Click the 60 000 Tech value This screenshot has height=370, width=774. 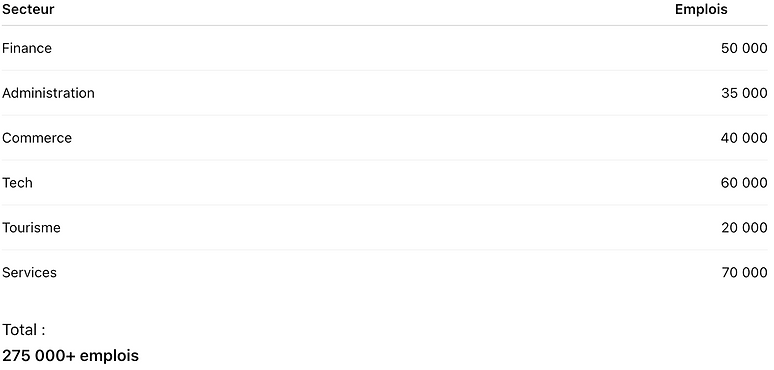click(x=744, y=183)
